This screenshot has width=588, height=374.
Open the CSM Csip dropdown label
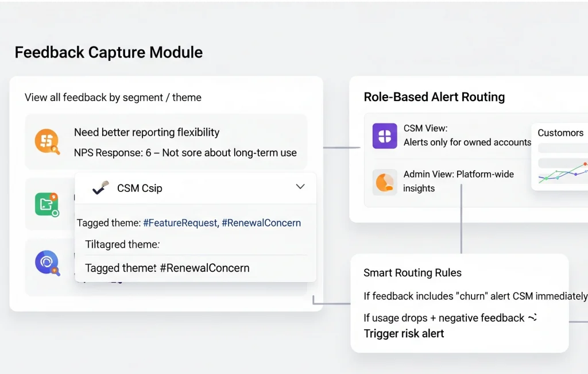[x=140, y=188]
